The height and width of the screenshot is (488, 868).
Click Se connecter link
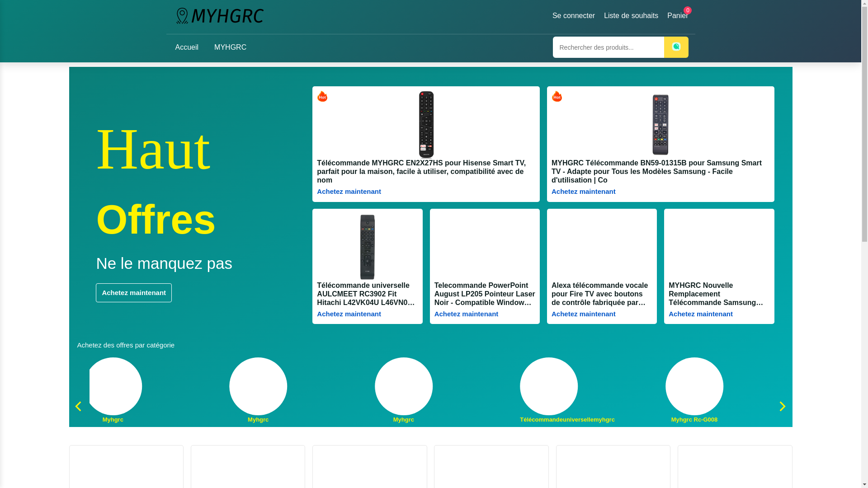click(573, 16)
